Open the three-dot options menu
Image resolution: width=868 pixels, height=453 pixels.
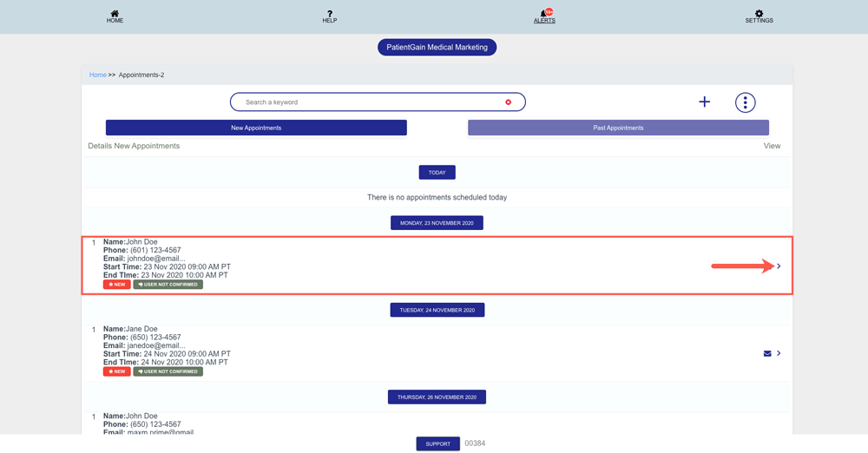pyautogui.click(x=745, y=102)
